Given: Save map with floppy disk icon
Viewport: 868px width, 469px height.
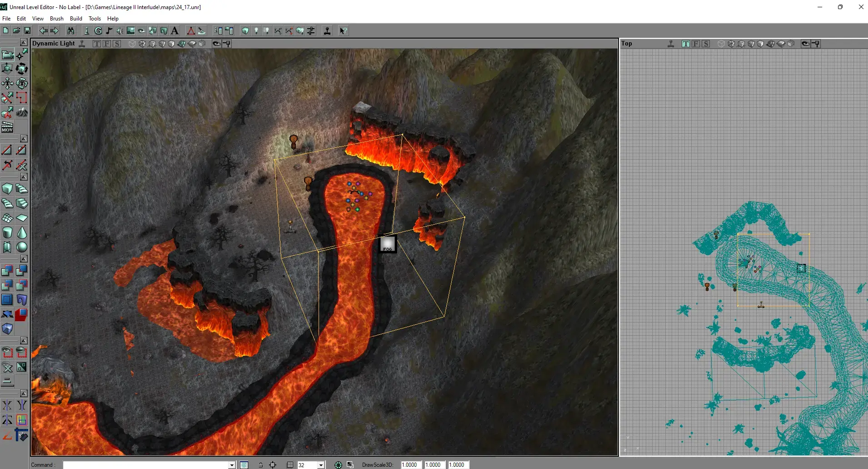Looking at the screenshot, I should 27,30.
